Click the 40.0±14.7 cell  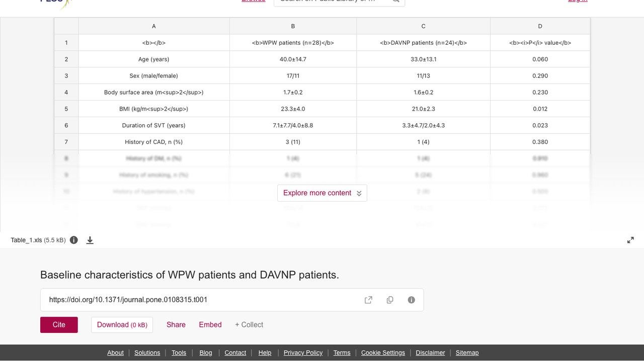(x=293, y=59)
